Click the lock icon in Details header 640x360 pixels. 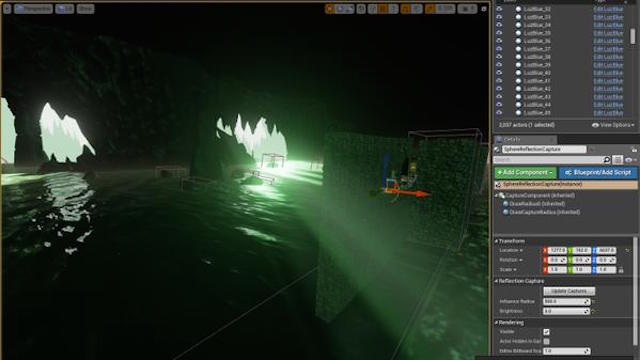(633, 149)
